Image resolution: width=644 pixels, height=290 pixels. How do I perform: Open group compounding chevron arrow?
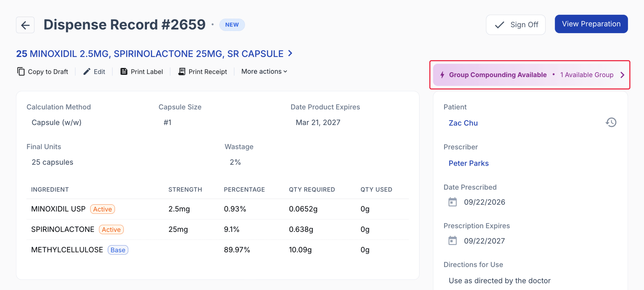(623, 75)
